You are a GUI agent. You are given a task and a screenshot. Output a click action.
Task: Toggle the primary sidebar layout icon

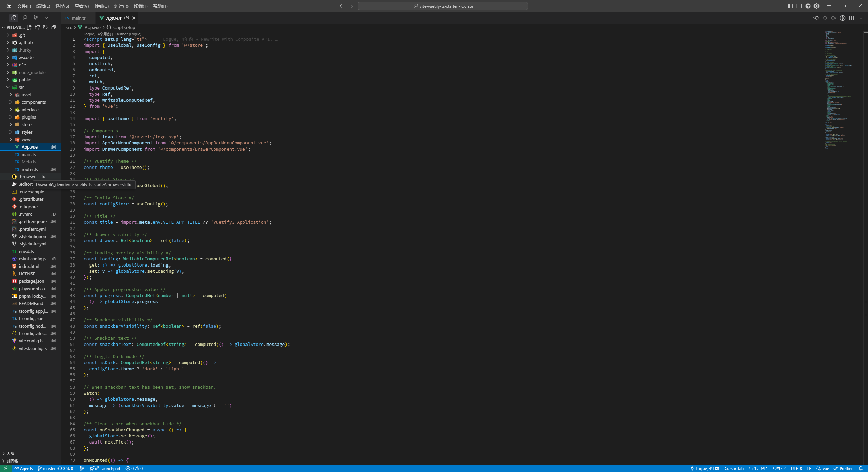(790, 6)
